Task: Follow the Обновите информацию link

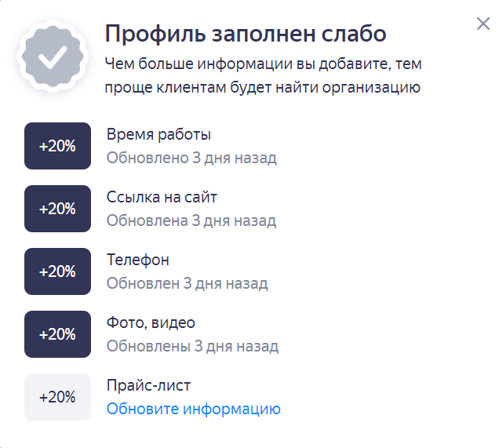Action: pos(193,409)
